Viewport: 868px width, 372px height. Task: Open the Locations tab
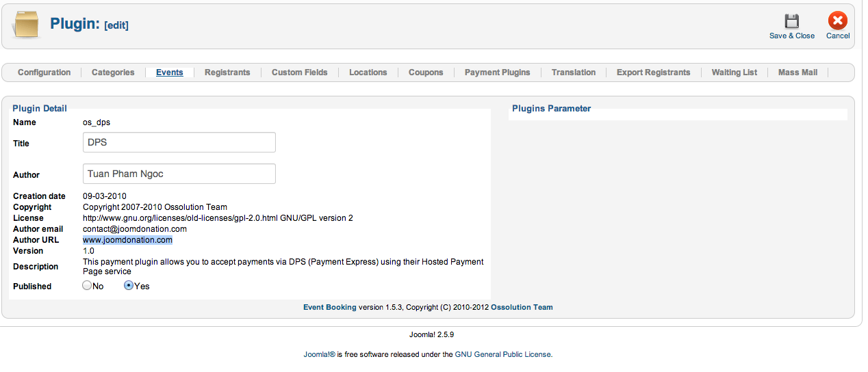368,72
